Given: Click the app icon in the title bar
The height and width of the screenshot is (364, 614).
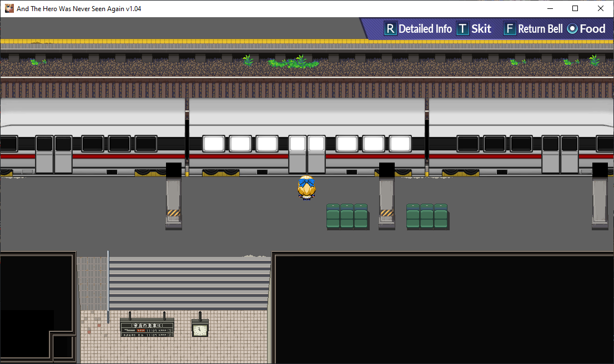Looking at the screenshot, I should pos(9,8).
